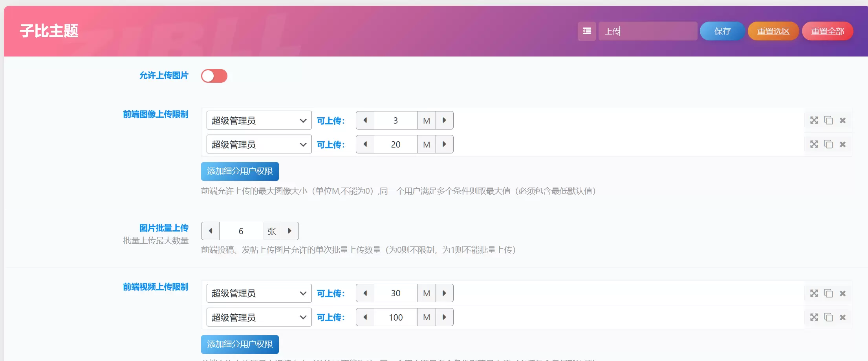Screen dimensions: 868x361
Task: Copy the 30 M video limit row
Action: tap(828, 294)
